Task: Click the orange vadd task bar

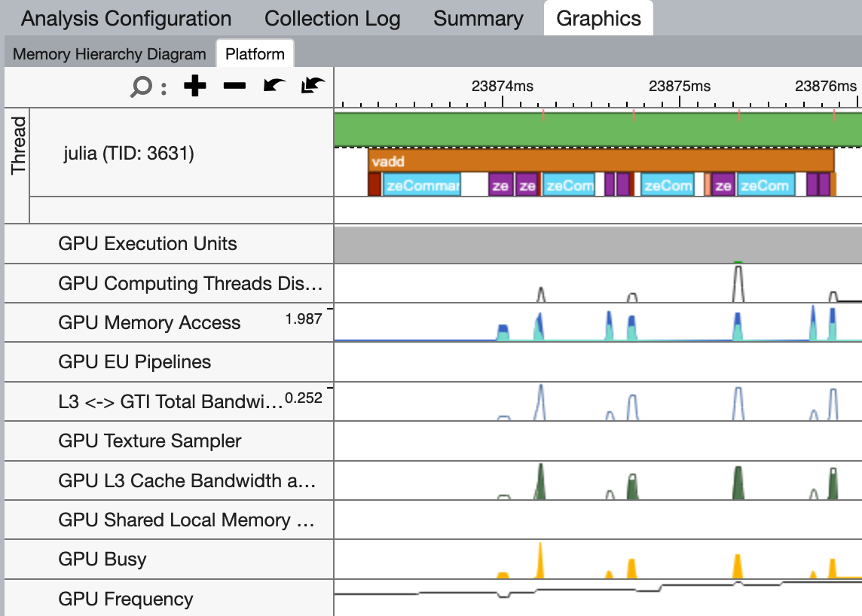Action: coord(601,161)
